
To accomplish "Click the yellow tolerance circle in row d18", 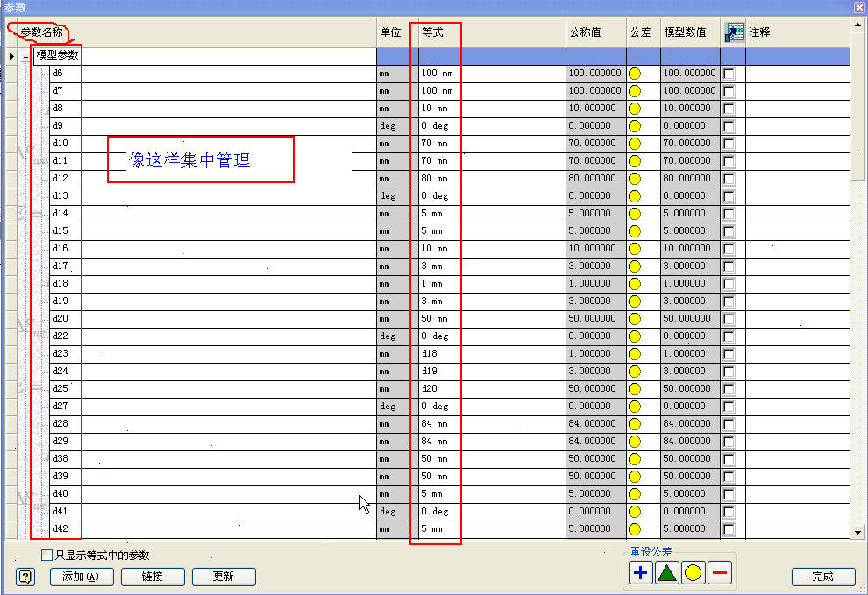I will [x=635, y=284].
